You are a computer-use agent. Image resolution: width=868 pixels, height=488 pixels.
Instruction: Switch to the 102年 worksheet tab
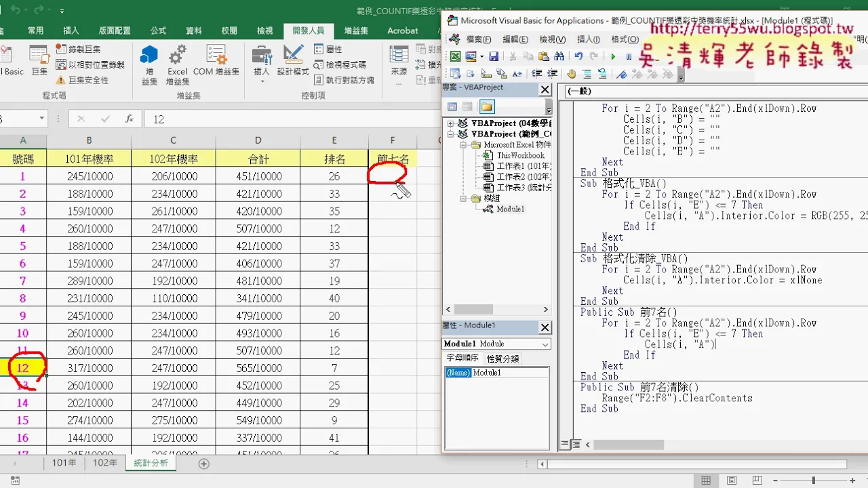105,463
